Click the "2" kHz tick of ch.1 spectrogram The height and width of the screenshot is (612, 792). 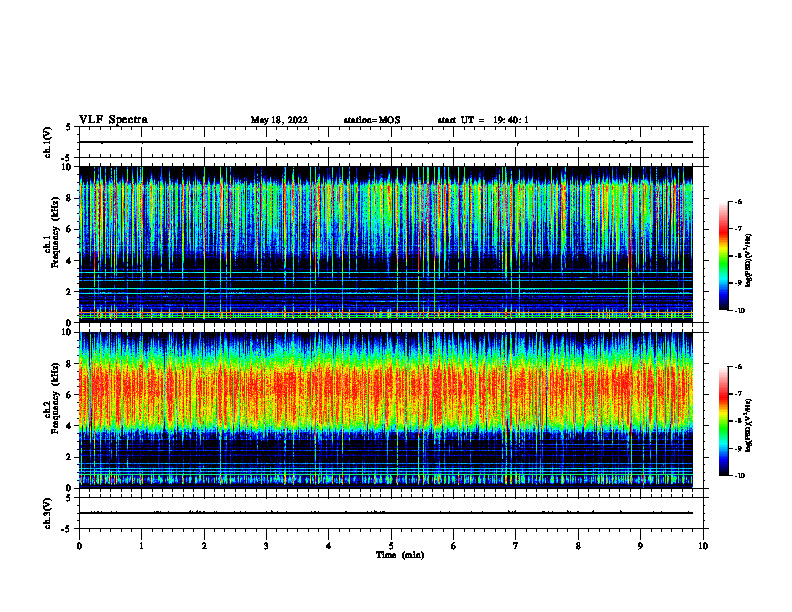[x=69, y=292]
